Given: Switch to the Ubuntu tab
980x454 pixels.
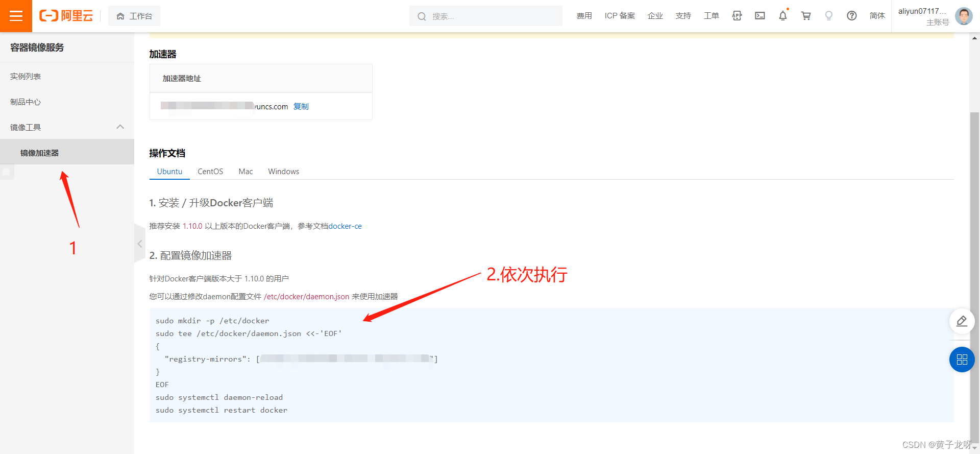Looking at the screenshot, I should [x=169, y=172].
